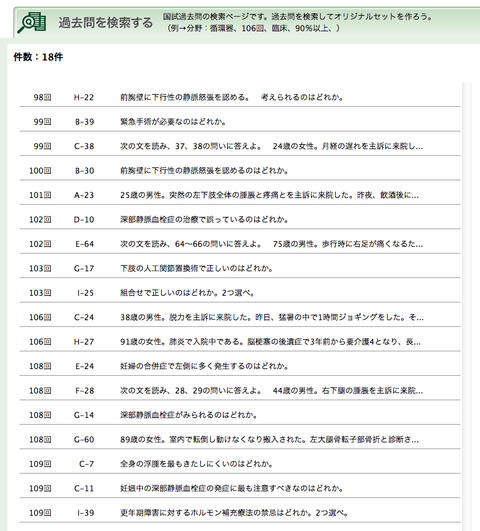Click the 過去問を検索する page title
Viewport: 480px width, 531px height.
106,23
